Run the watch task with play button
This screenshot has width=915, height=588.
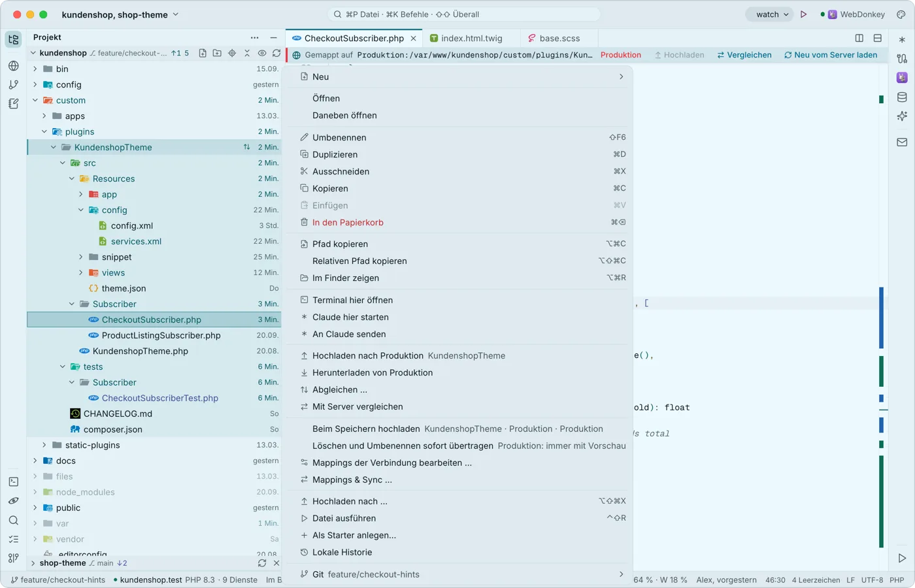click(804, 14)
